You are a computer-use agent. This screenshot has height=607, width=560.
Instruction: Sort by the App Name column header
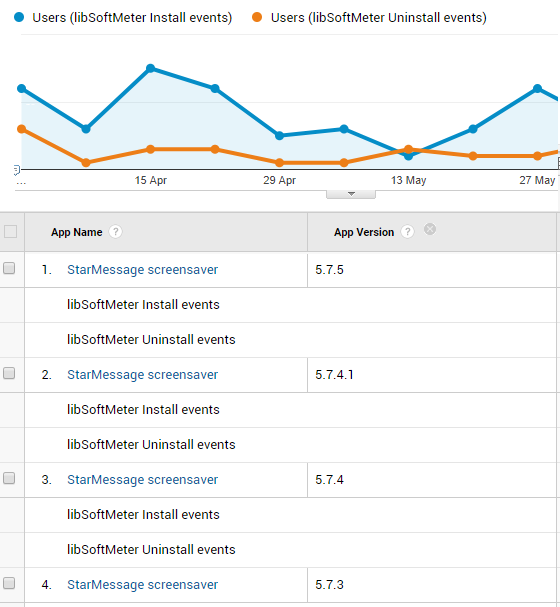77,232
